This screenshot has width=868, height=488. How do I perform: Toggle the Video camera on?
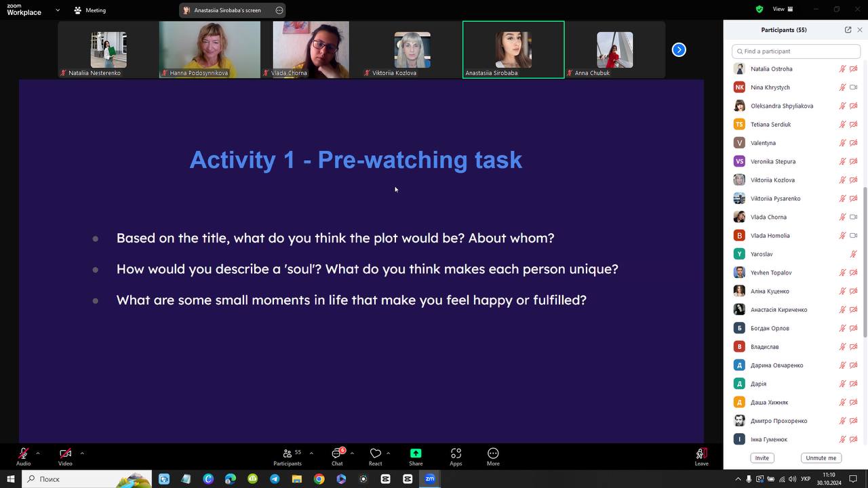(x=65, y=453)
